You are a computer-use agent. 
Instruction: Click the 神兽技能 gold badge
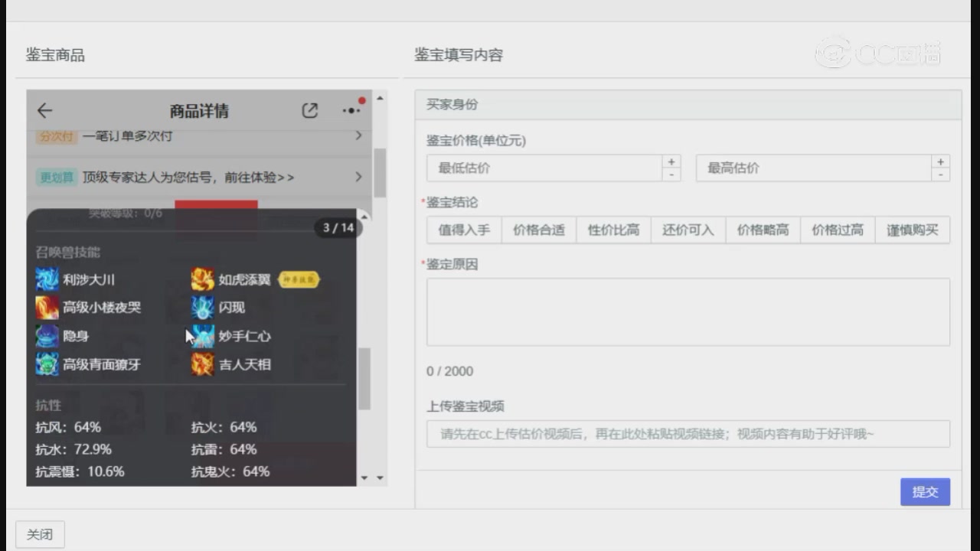coord(299,279)
